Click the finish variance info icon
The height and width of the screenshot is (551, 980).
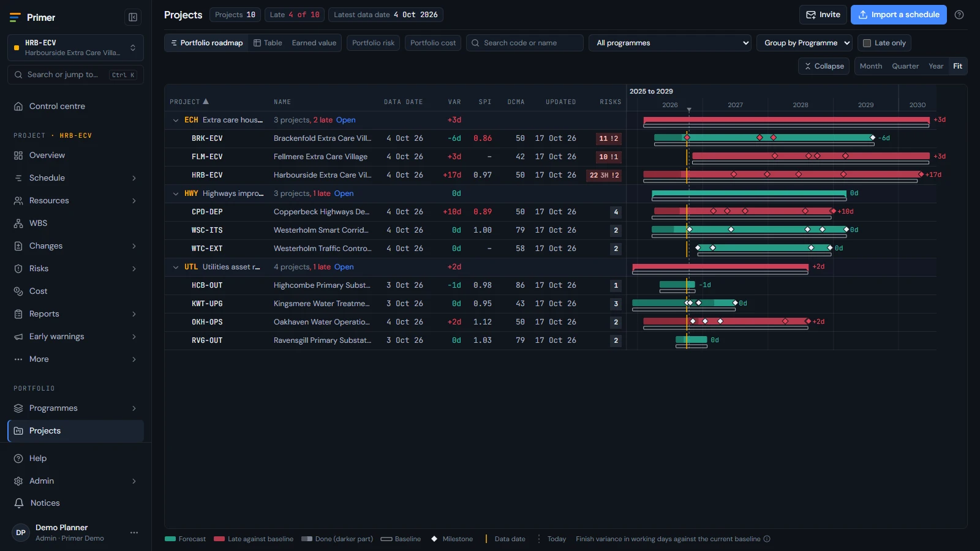click(x=767, y=539)
